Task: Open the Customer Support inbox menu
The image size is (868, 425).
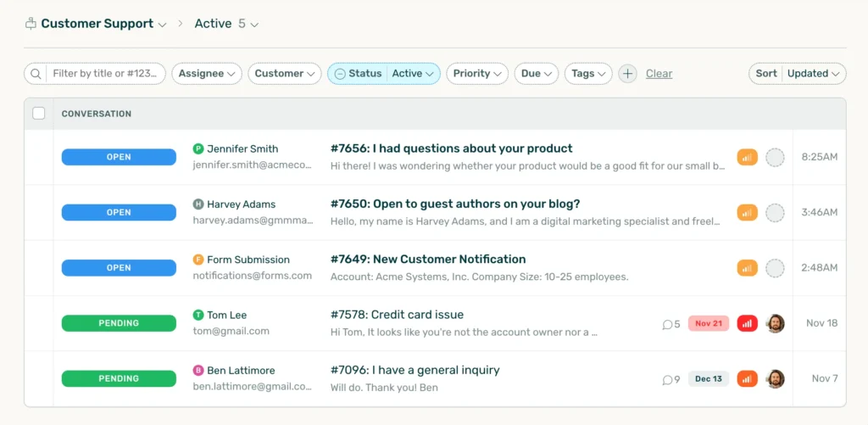Action: (103, 24)
